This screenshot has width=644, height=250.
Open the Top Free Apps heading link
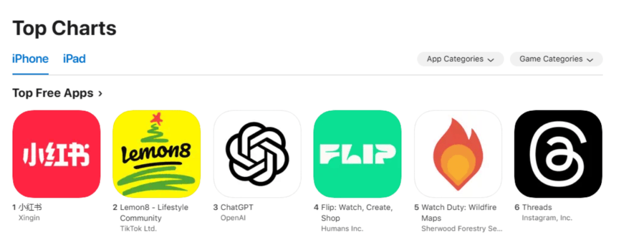pyautogui.click(x=53, y=93)
